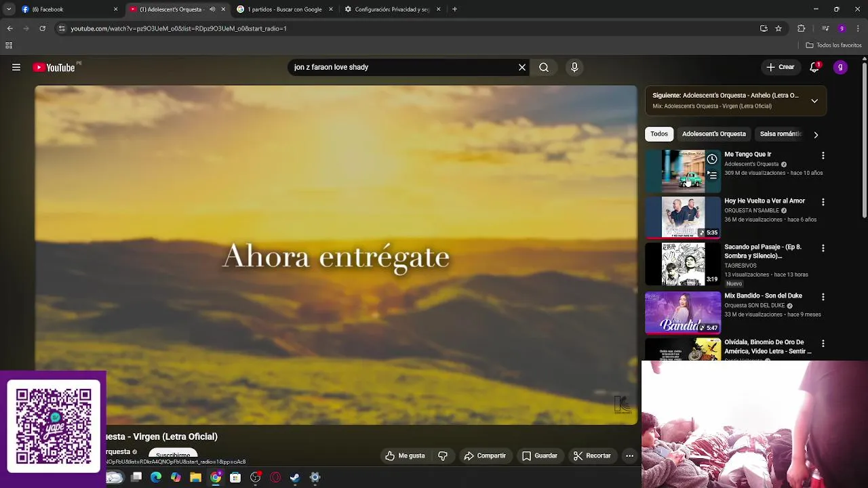Screen dimensions: 868x488
Task: Like the video with Me gusta
Action: (x=405, y=456)
